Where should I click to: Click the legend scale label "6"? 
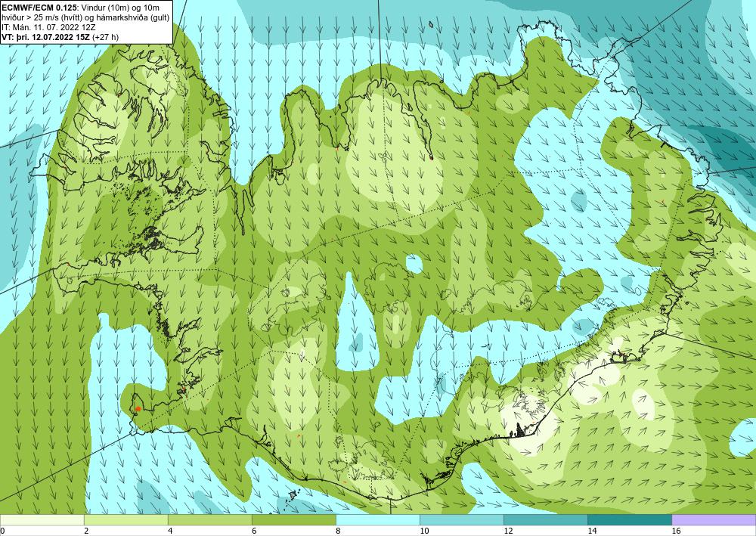(x=253, y=531)
